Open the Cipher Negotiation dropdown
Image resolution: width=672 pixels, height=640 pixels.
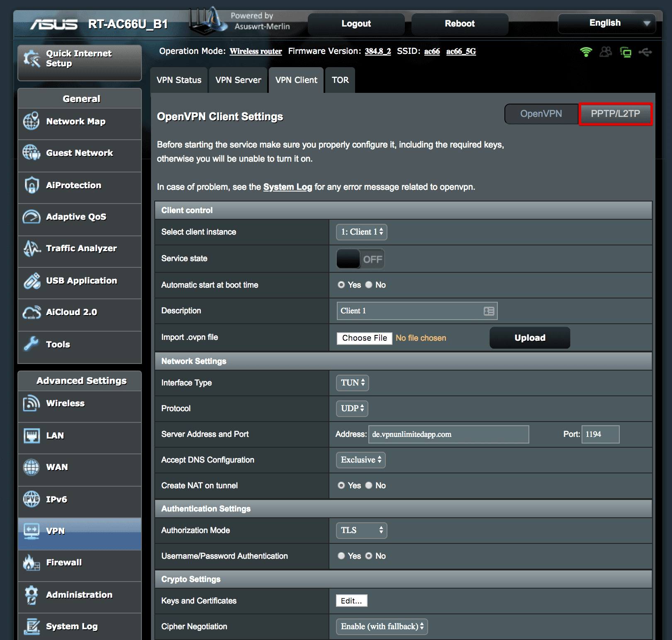click(x=381, y=626)
